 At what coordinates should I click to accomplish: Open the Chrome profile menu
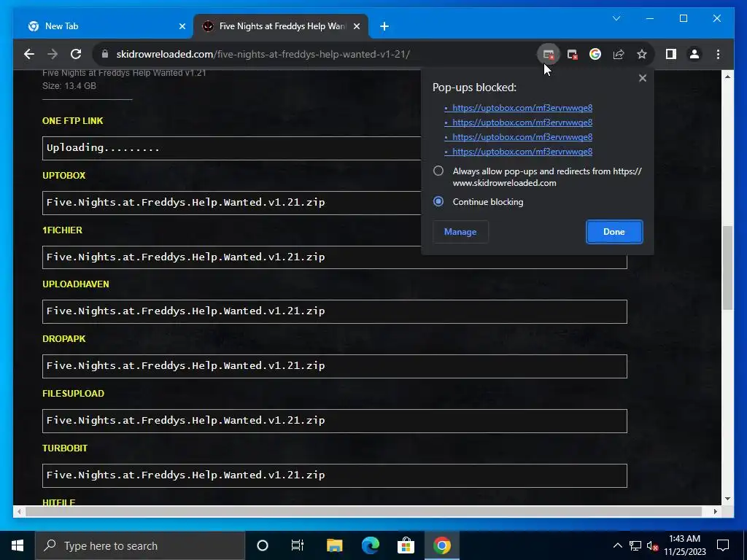[x=694, y=54]
